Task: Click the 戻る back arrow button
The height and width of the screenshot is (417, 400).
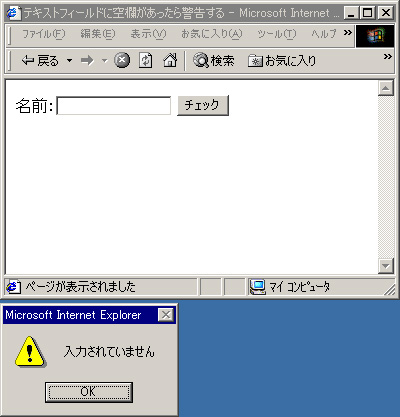Action: [x=40, y=61]
